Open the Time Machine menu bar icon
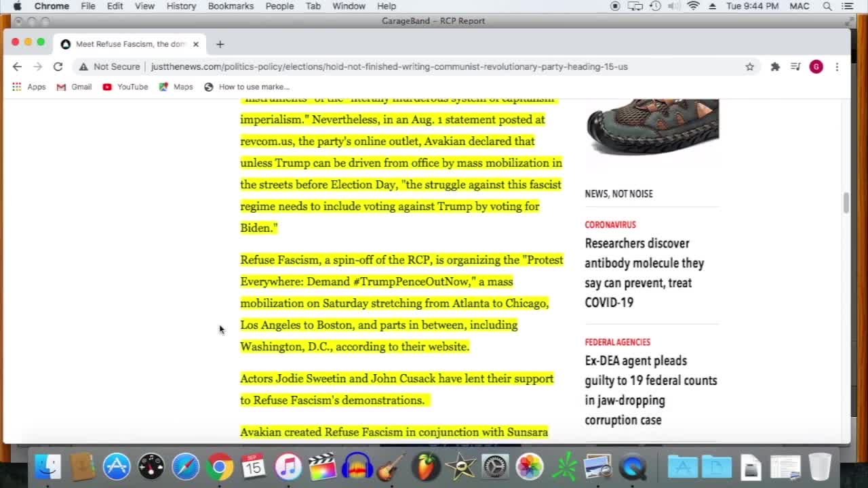 pos(655,6)
